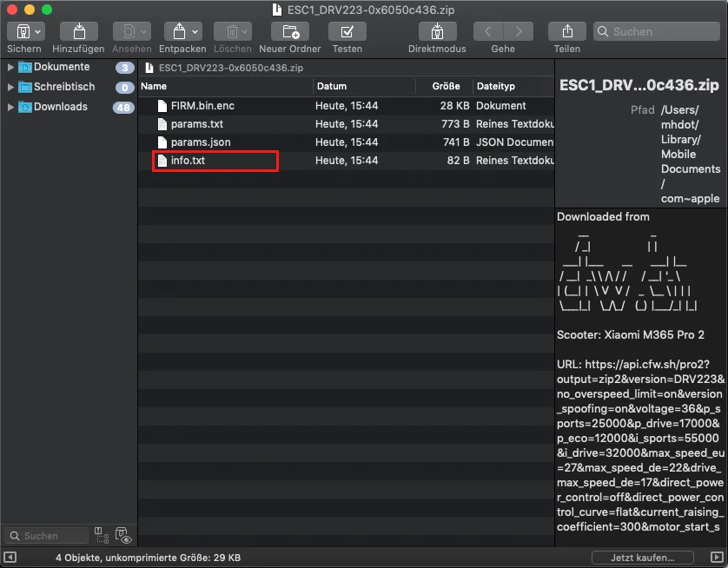
Task: Select the FIRM.bin.enc file
Action: point(202,105)
